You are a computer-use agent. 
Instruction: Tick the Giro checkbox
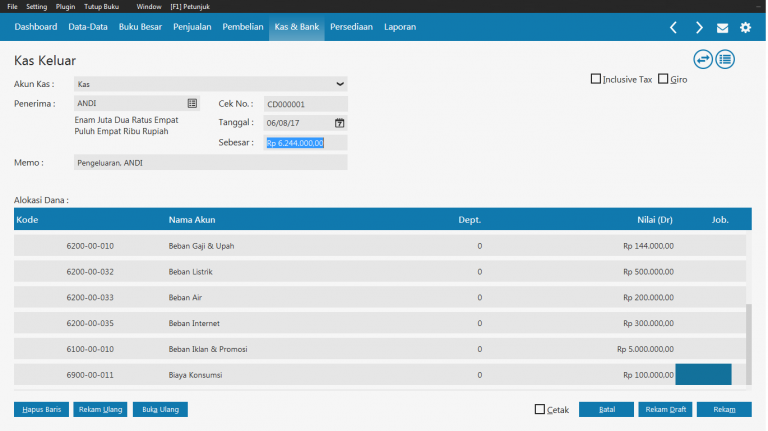[x=663, y=79]
